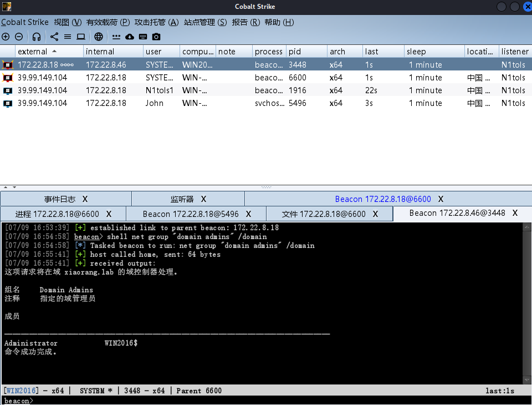
Task: Open listeners via the headphones icon
Action: (x=37, y=37)
